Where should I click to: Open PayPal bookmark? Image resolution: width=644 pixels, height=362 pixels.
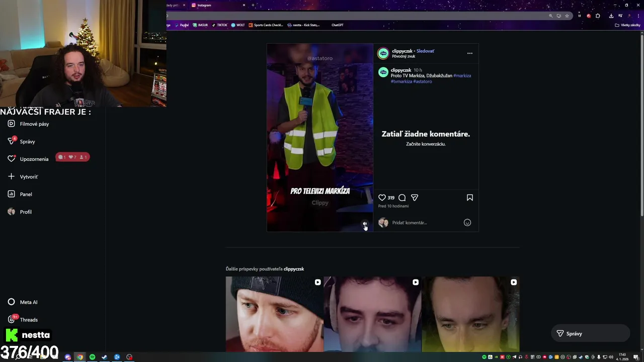pyautogui.click(x=182, y=25)
